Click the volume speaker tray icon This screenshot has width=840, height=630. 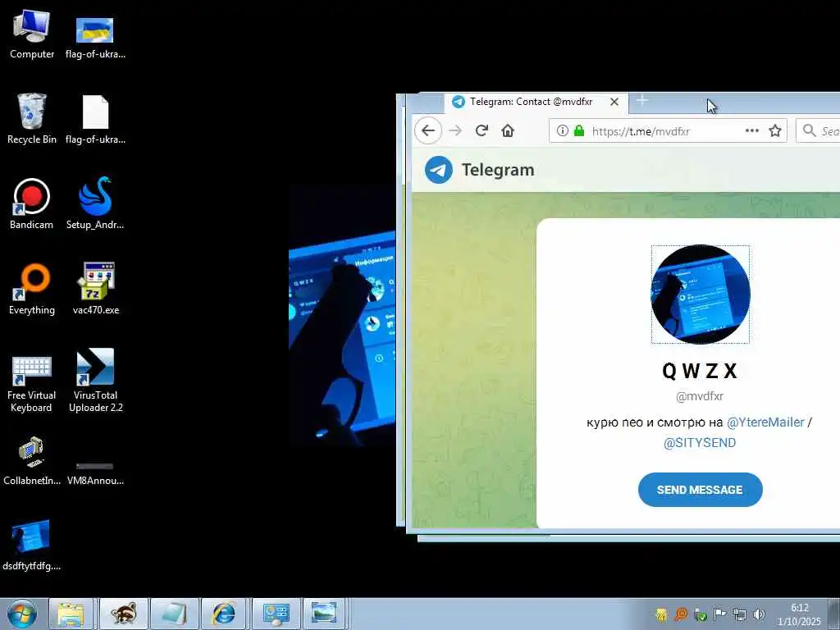tap(759, 614)
